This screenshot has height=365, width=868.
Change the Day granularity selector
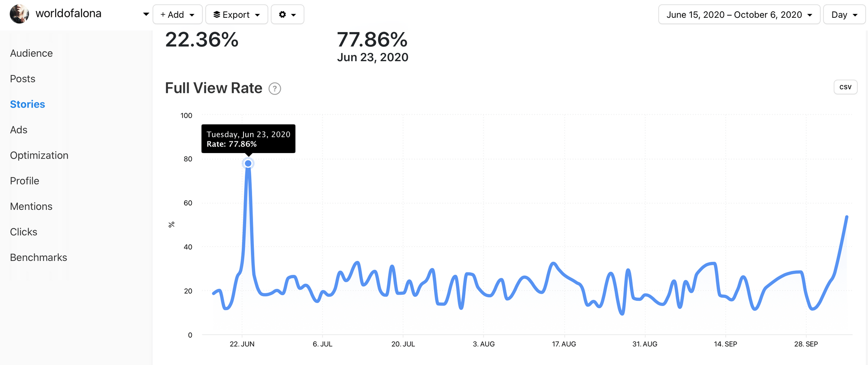pos(844,15)
